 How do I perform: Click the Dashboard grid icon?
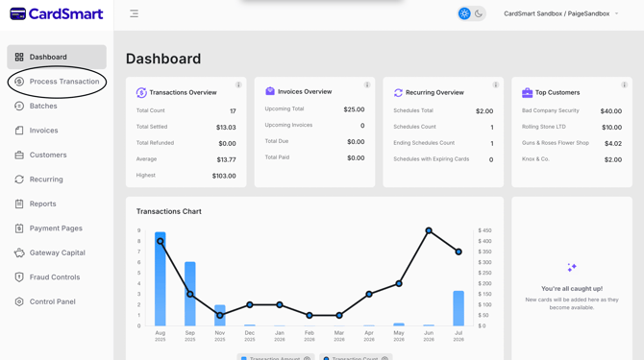(x=19, y=57)
